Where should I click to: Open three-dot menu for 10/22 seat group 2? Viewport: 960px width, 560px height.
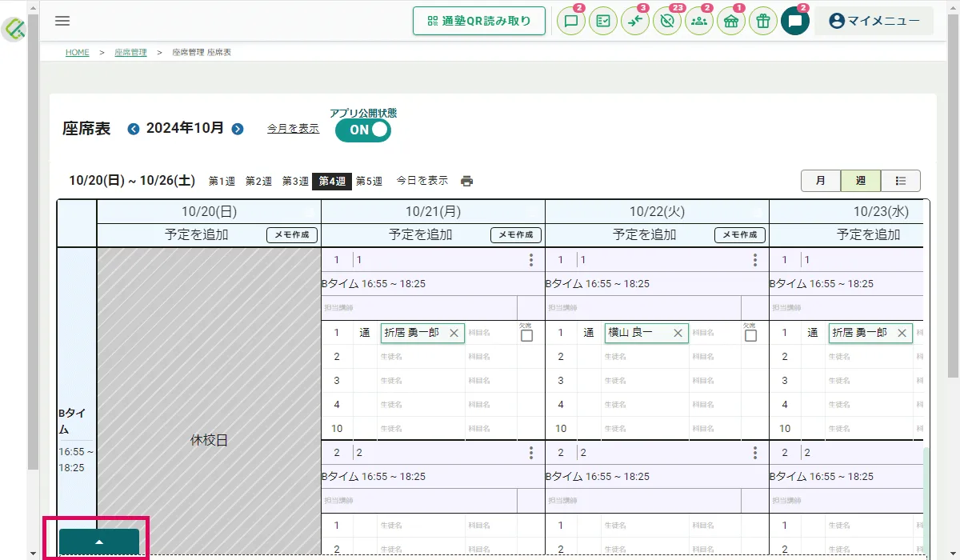tap(755, 453)
